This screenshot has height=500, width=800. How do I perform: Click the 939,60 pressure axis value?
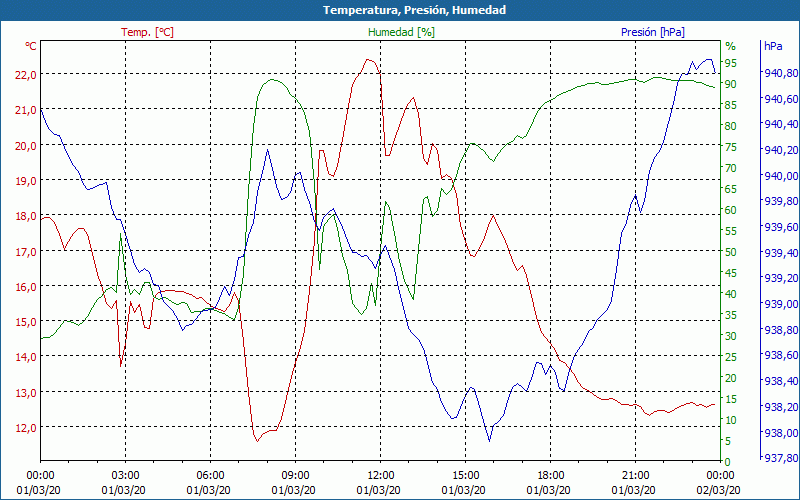(781, 227)
